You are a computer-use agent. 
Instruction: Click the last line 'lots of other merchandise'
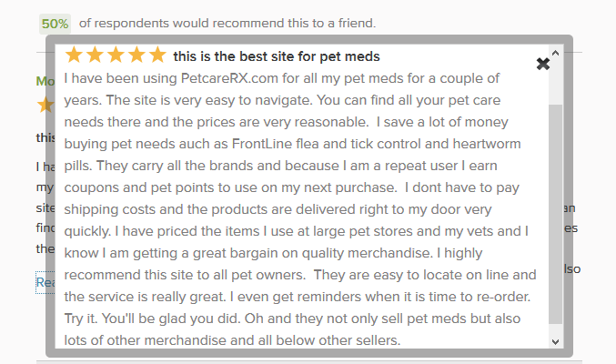point(232,340)
